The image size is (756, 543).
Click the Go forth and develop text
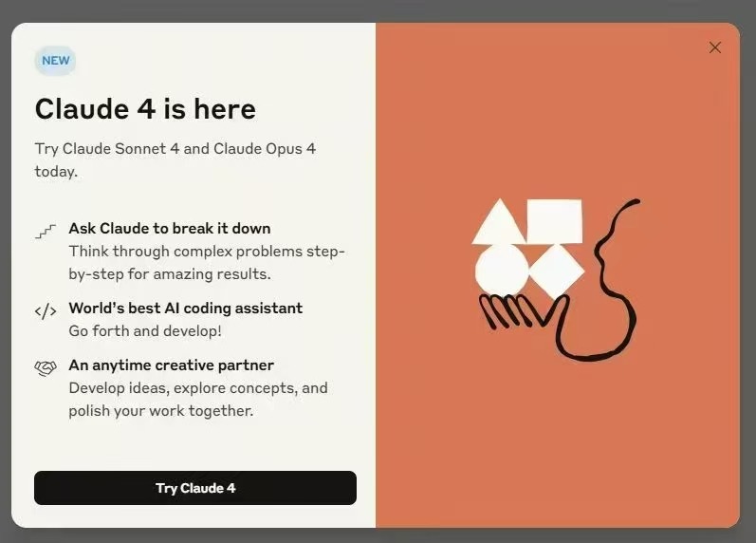click(x=145, y=331)
